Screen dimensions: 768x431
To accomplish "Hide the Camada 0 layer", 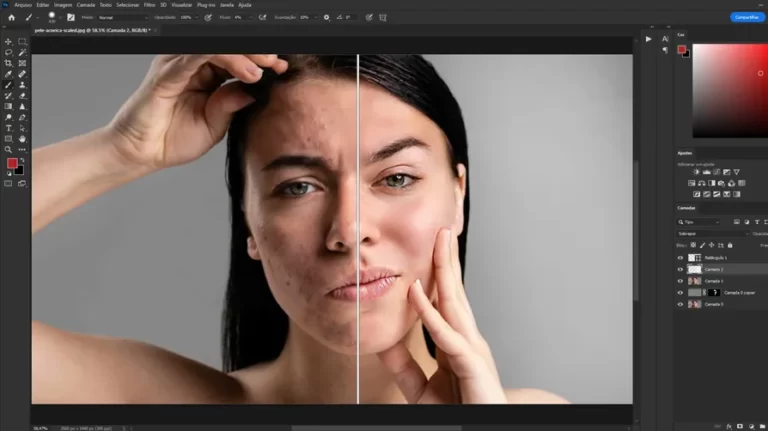I will click(681, 304).
